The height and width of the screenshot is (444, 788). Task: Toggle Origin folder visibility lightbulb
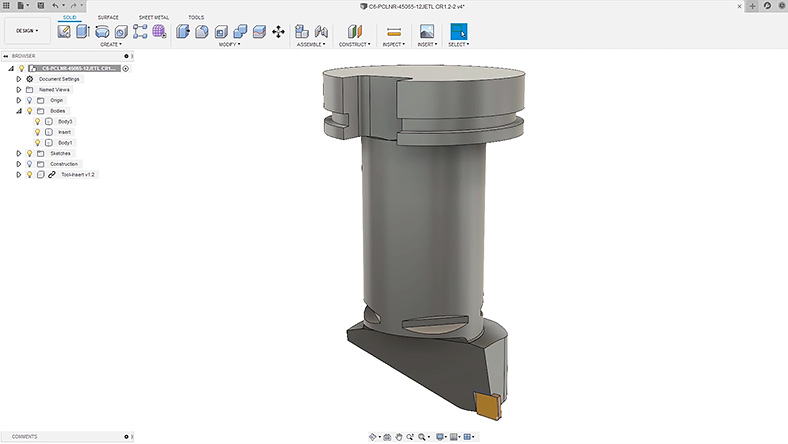coord(30,100)
